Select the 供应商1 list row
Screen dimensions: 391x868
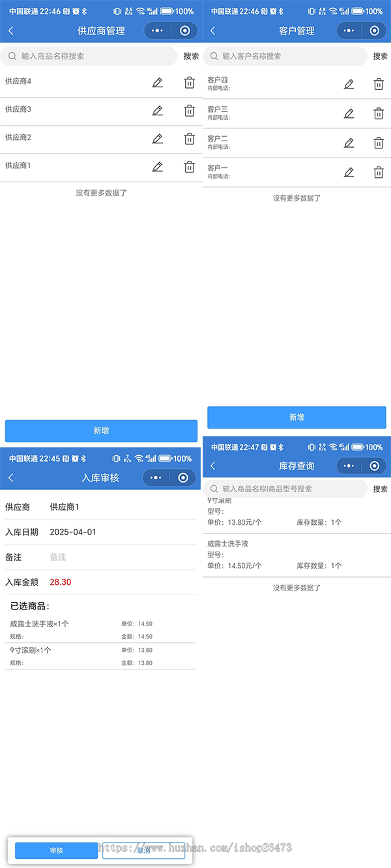tap(101, 167)
